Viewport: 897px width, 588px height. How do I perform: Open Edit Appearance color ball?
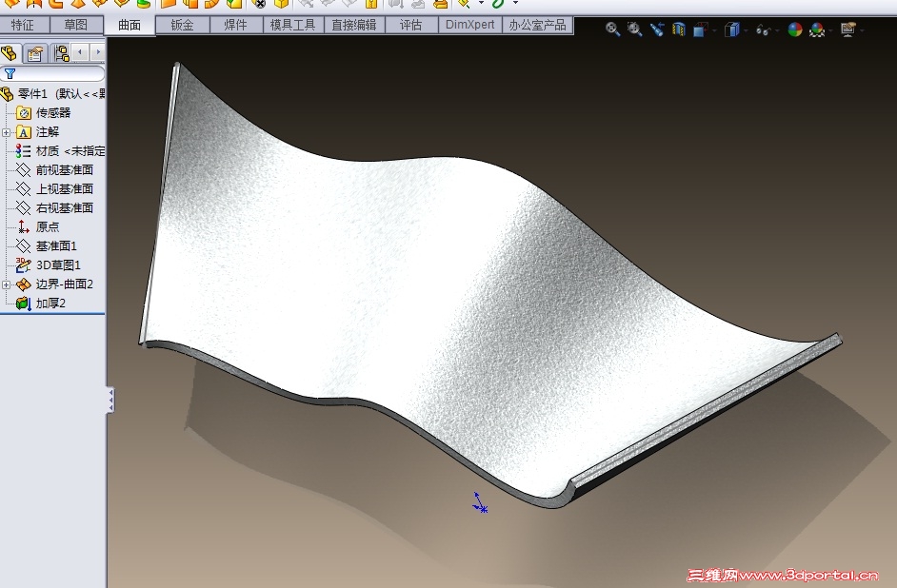coord(794,29)
